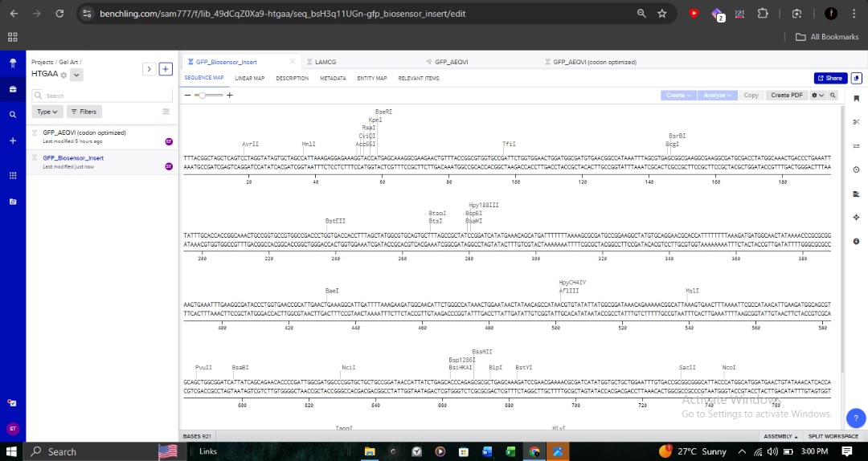The width and height of the screenshot is (868, 461).
Task: Click the copy link icon beside Share
Action: (x=857, y=78)
